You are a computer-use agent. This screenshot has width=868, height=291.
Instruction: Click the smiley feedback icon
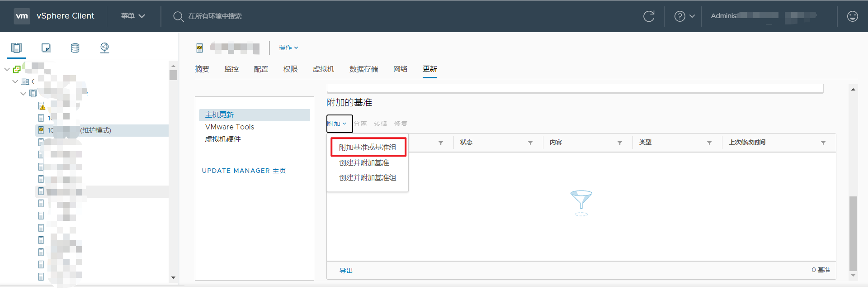853,16
